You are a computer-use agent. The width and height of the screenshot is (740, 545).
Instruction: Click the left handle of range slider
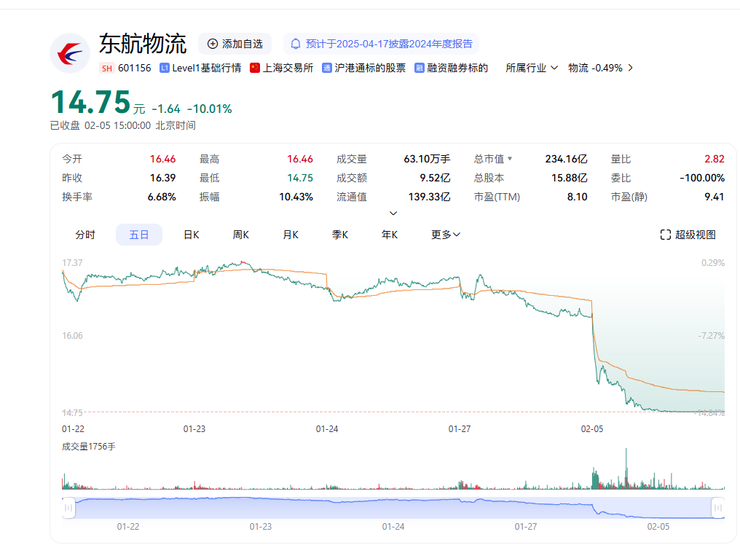68,508
